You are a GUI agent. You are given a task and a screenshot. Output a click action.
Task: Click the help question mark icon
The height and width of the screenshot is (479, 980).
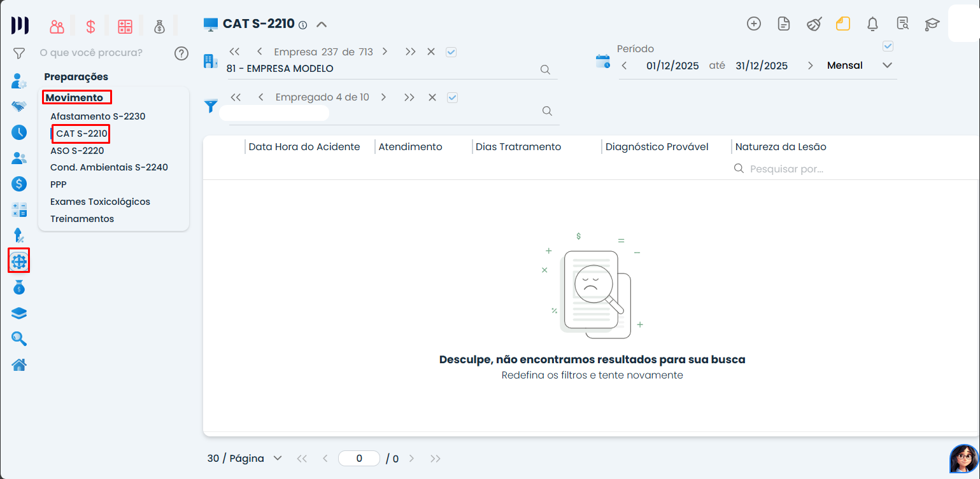click(x=181, y=53)
